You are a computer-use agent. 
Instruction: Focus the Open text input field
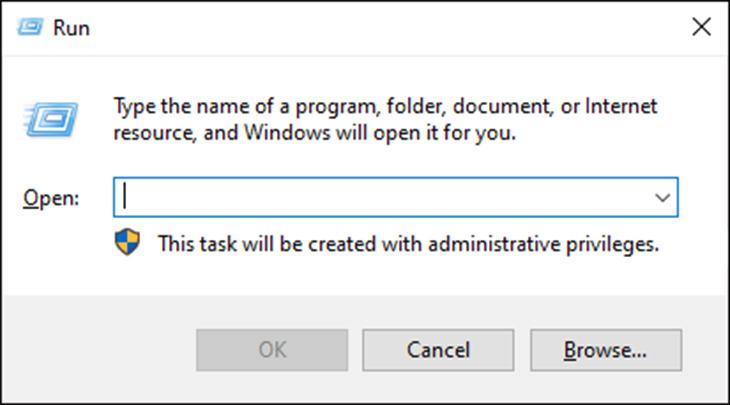pyautogui.click(x=395, y=197)
